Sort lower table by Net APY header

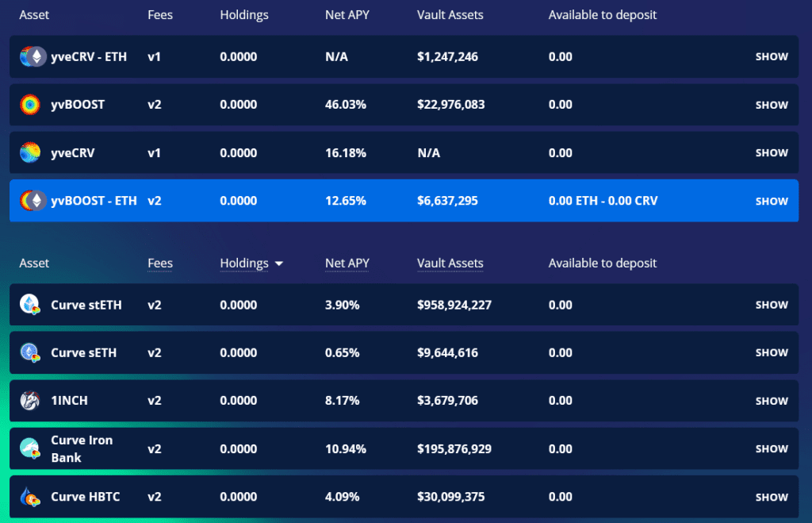click(x=347, y=263)
